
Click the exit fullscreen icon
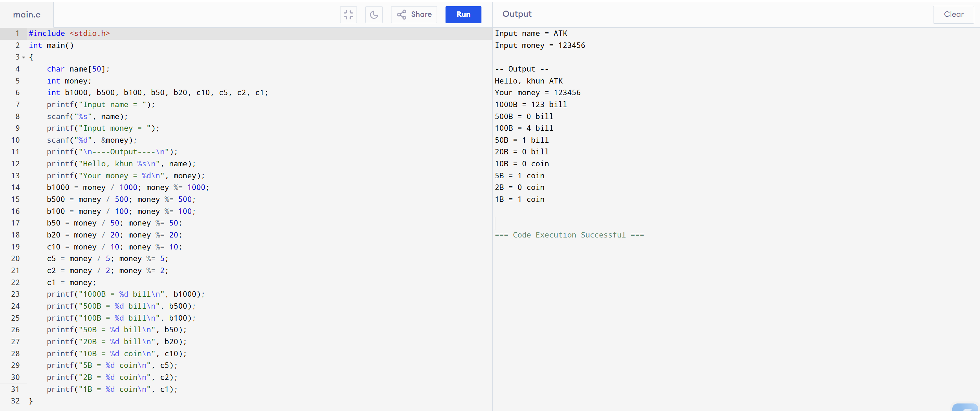coord(348,14)
